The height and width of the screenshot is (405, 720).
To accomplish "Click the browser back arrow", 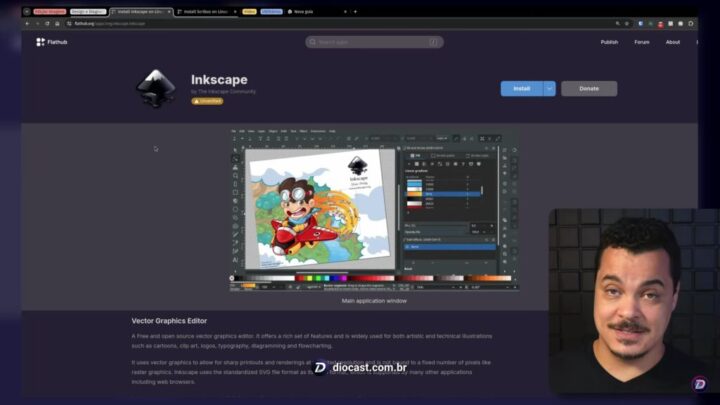I will 26,23.
